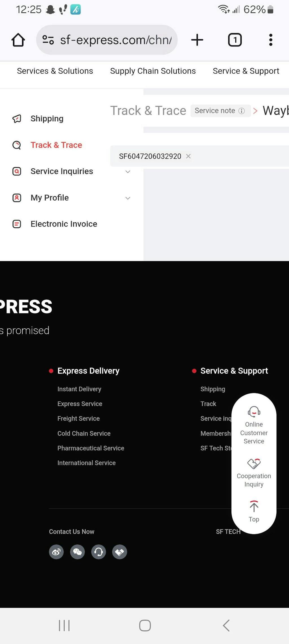Focus the browser address bar
This screenshot has width=289, height=644.
click(x=107, y=40)
